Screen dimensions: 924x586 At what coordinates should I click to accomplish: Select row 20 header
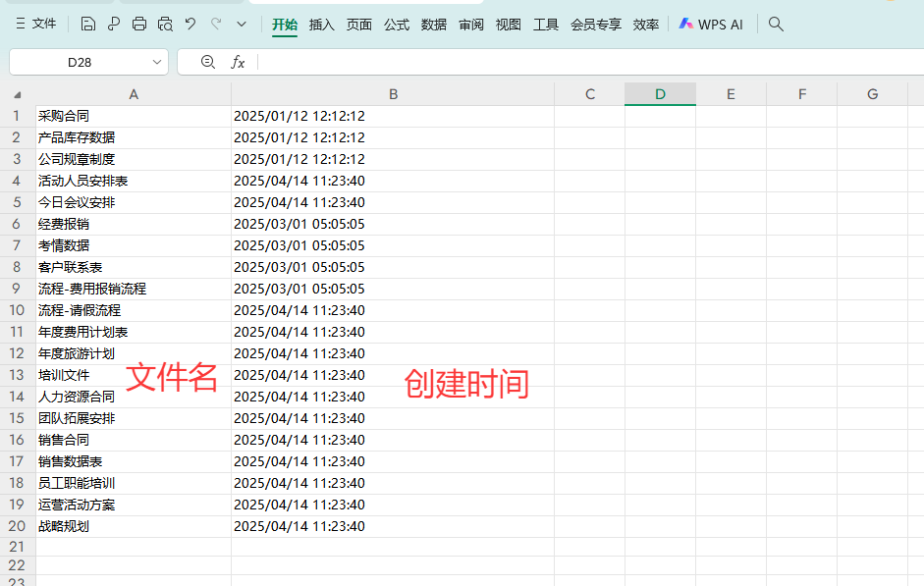pyautogui.click(x=17, y=526)
